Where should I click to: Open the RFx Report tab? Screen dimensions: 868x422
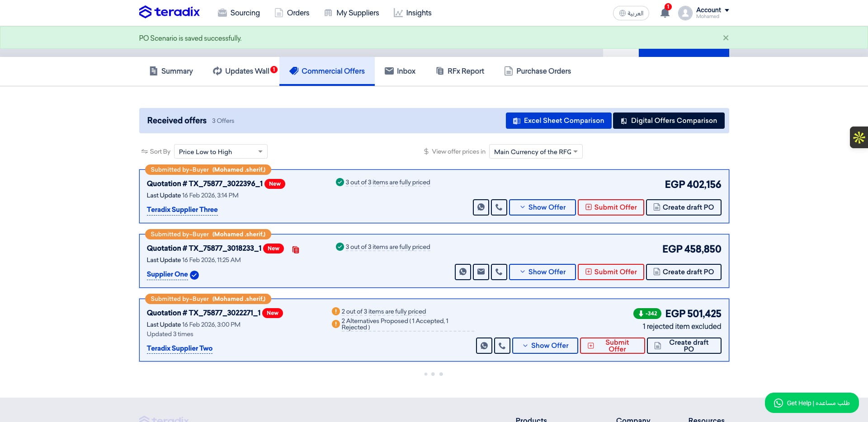460,71
